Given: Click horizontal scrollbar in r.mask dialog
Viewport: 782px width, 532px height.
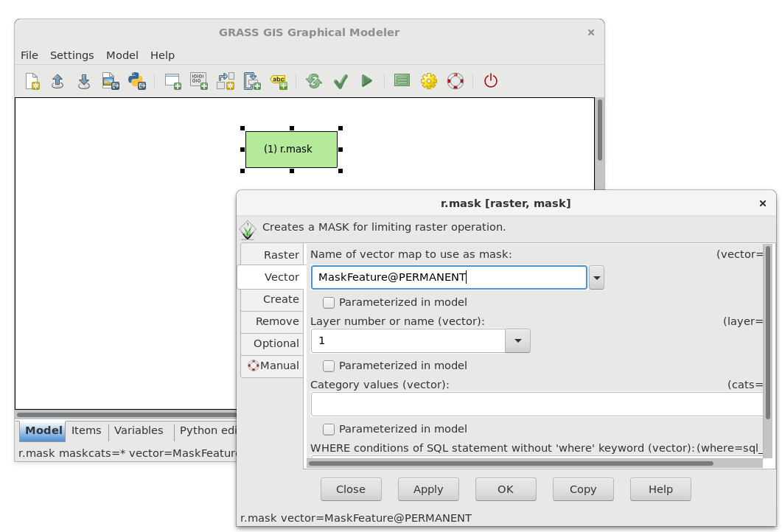Looking at the screenshot, I should (511, 463).
